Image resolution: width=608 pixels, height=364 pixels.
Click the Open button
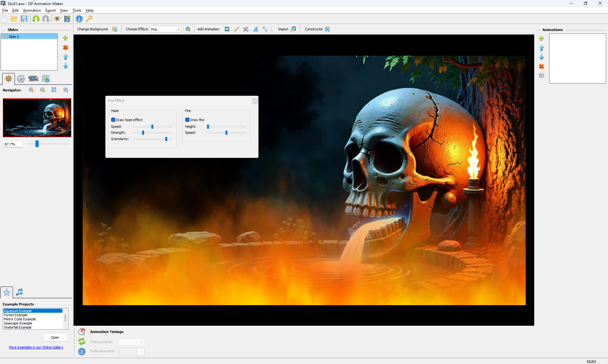[55, 337]
